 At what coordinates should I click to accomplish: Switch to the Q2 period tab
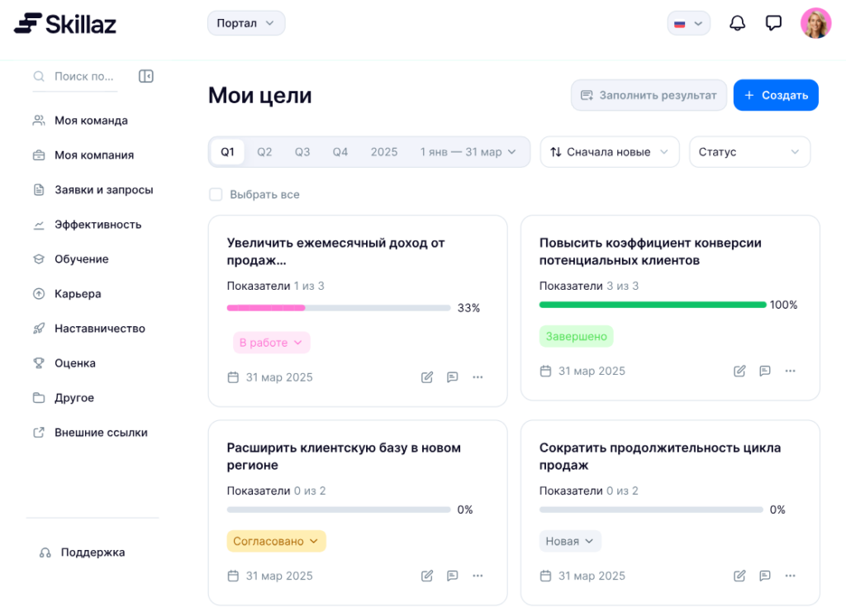tap(264, 152)
